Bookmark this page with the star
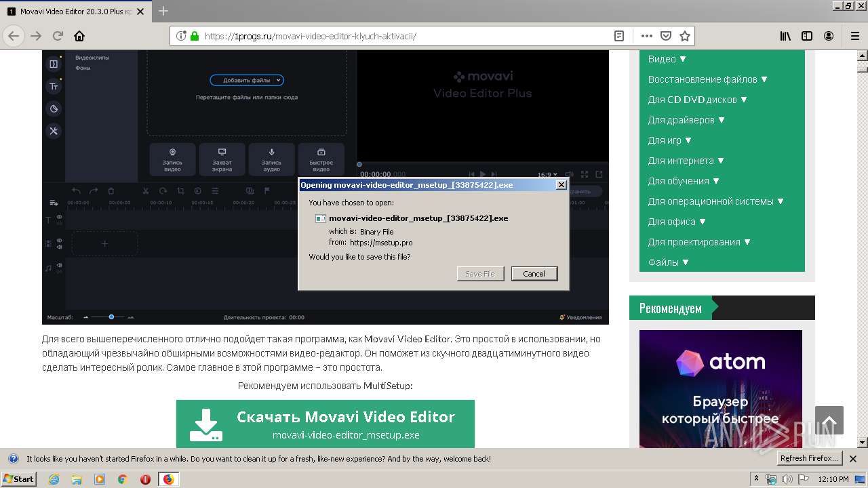The width and height of the screenshot is (868, 488). [685, 36]
